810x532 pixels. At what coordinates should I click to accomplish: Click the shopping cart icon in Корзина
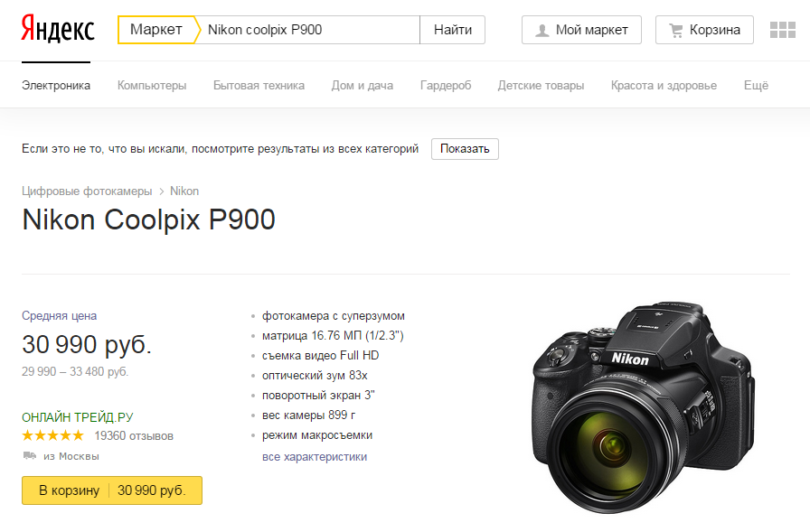click(x=675, y=31)
